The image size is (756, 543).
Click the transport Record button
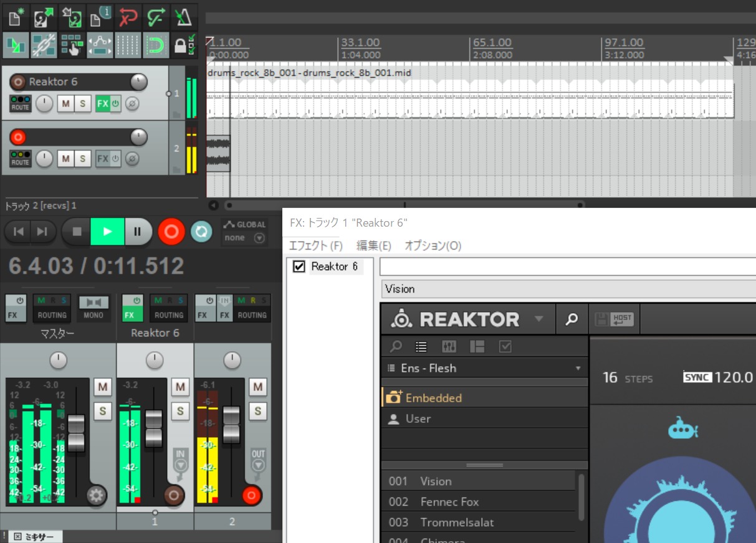pos(171,232)
